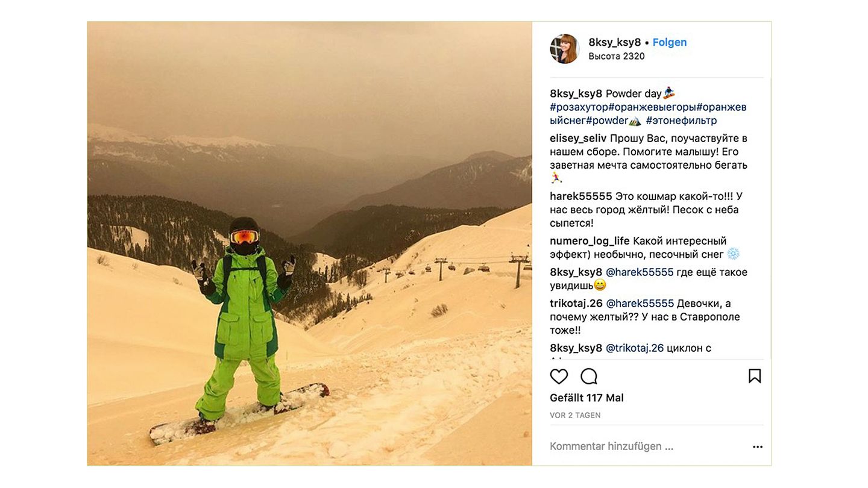Click the @trikotaj.26 mention in the reply
Image resolution: width=868 pixels, height=488 pixels.
pos(635,348)
